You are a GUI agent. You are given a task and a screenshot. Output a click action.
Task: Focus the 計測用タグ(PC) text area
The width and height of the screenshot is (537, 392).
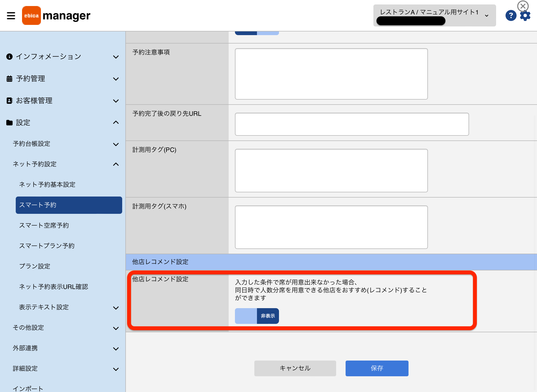coord(331,171)
